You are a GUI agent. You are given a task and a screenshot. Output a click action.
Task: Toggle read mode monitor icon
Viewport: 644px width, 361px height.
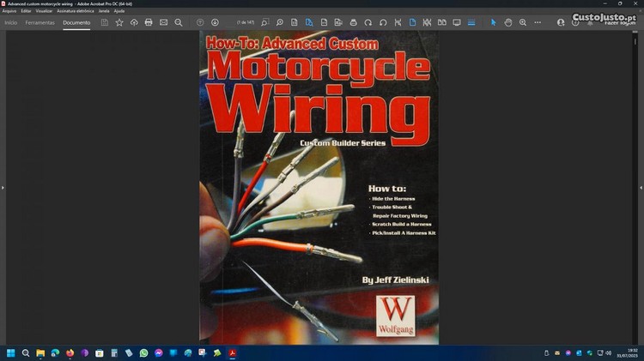pyautogui.click(x=457, y=22)
